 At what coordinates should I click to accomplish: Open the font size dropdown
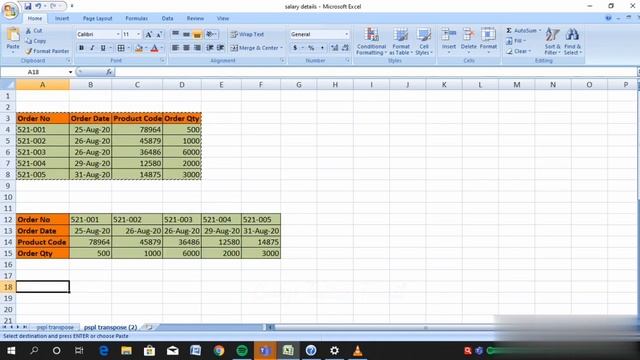[x=138, y=34]
